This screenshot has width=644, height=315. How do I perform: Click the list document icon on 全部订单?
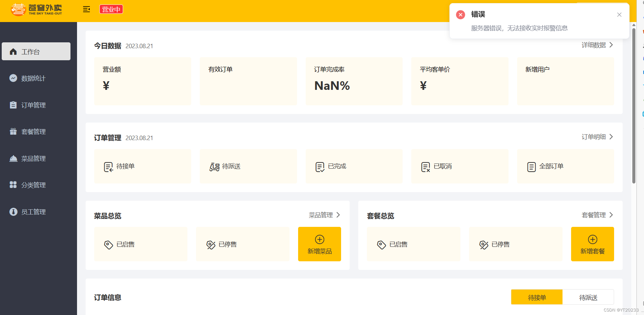pyautogui.click(x=532, y=167)
